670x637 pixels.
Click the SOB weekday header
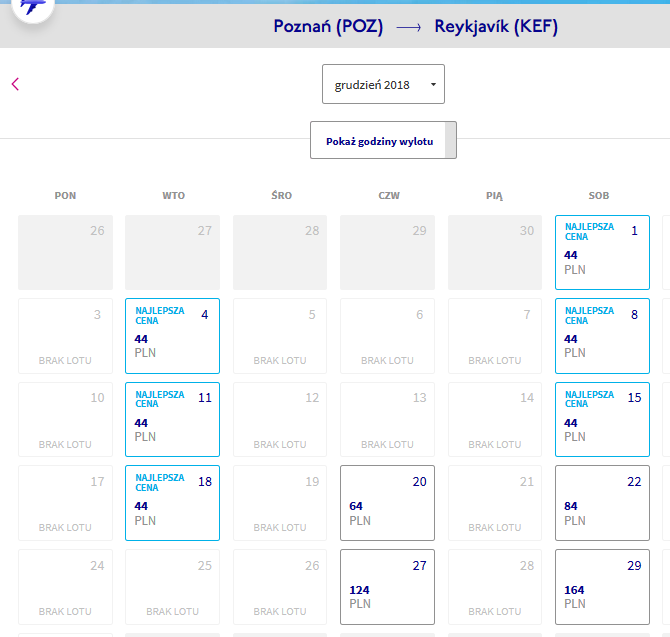599,196
